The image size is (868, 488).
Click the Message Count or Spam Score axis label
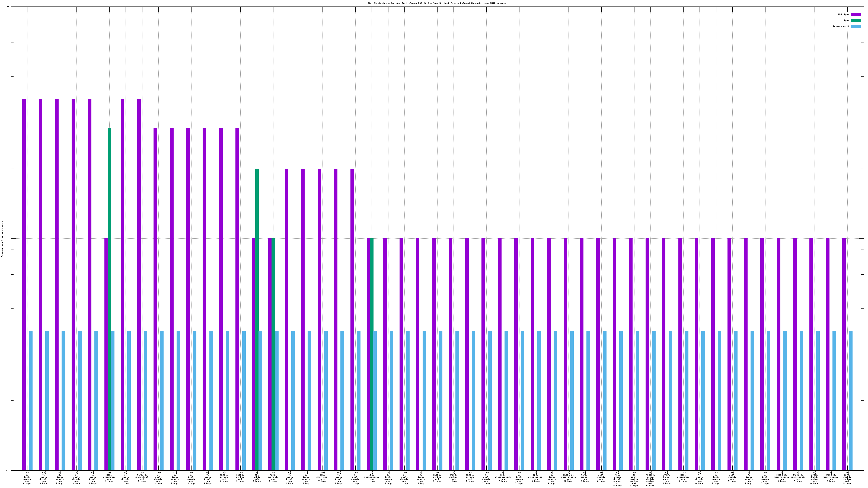click(x=2, y=239)
